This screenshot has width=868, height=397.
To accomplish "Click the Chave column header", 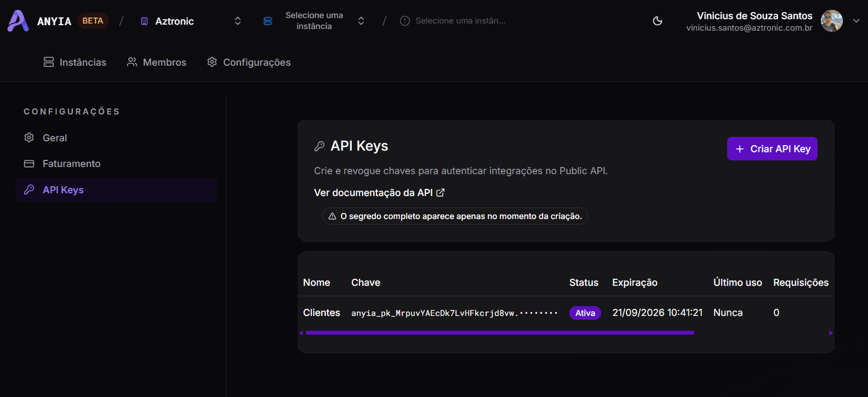I will pyautogui.click(x=366, y=283).
